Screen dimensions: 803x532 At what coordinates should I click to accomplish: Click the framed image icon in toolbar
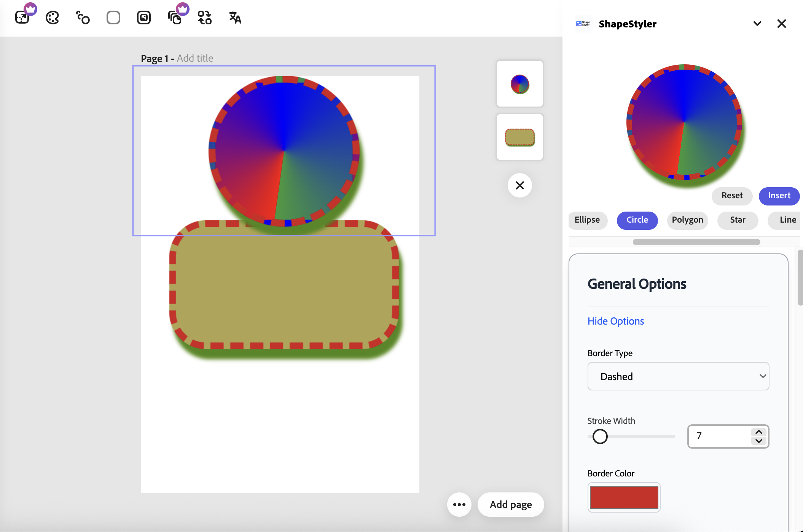(144, 18)
